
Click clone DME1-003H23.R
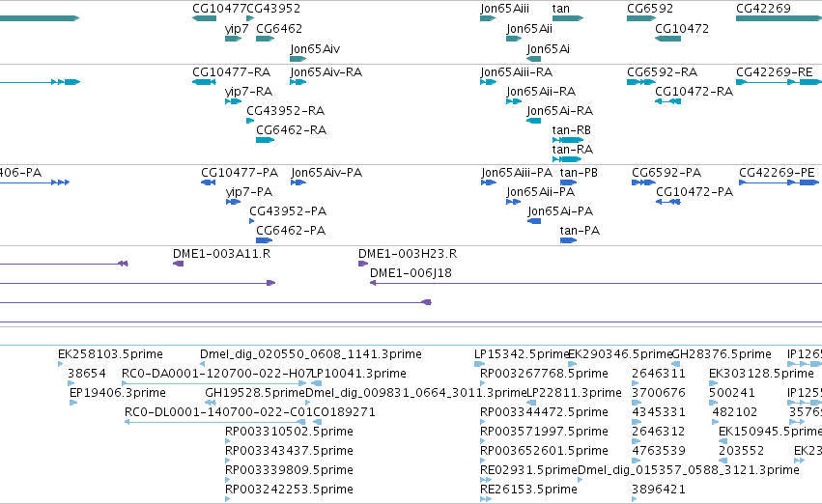pyautogui.click(x=408, y=254)
